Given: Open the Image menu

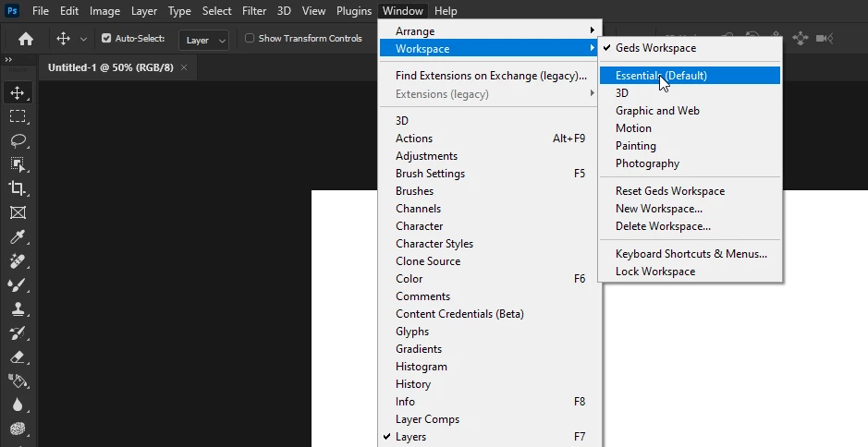Looking at the screenshot, I should click(104, 11).
